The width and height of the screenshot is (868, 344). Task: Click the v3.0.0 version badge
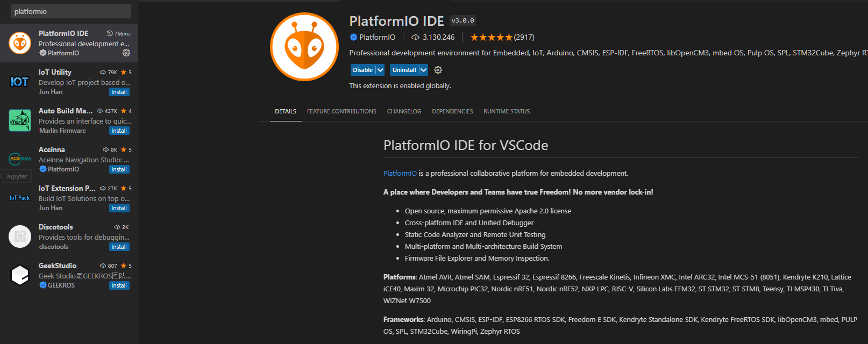point(463,20)
